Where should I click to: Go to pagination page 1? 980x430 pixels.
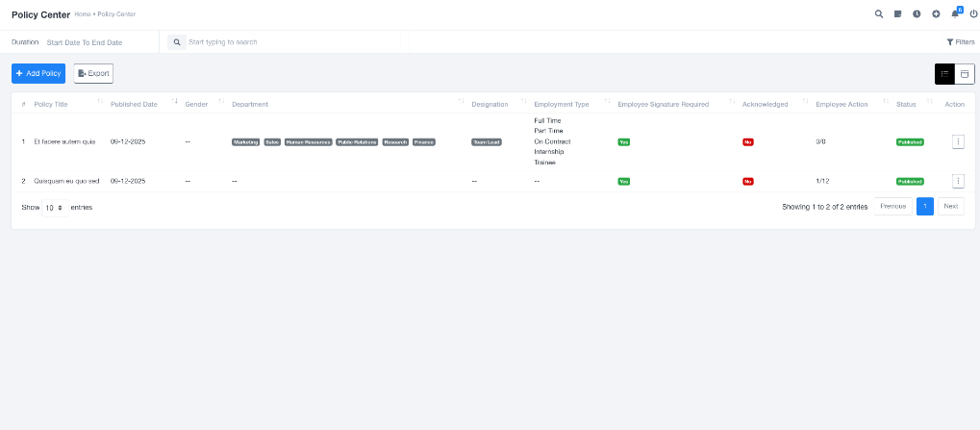pos(924,207)
